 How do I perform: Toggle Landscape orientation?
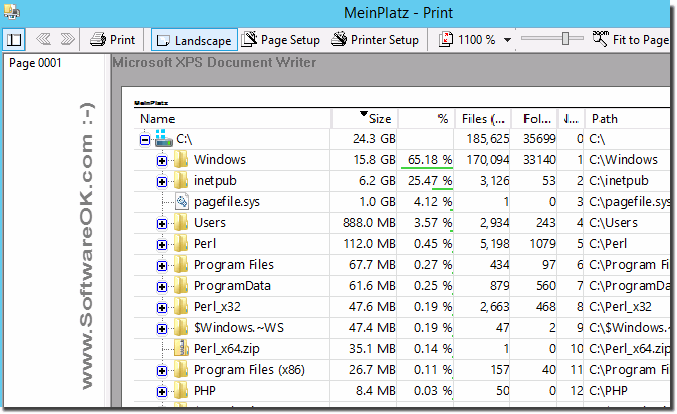194,40
